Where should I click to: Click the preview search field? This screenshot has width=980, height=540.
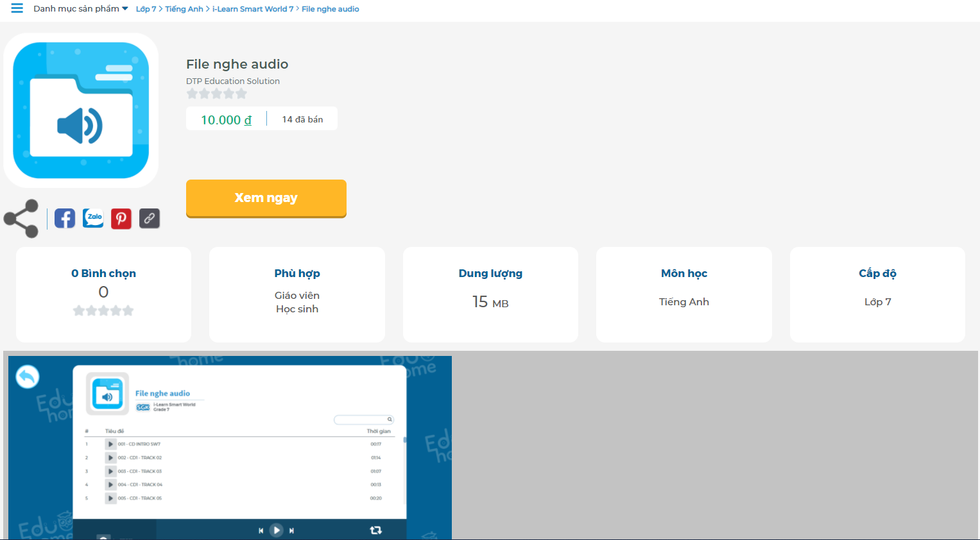point(363,419)
